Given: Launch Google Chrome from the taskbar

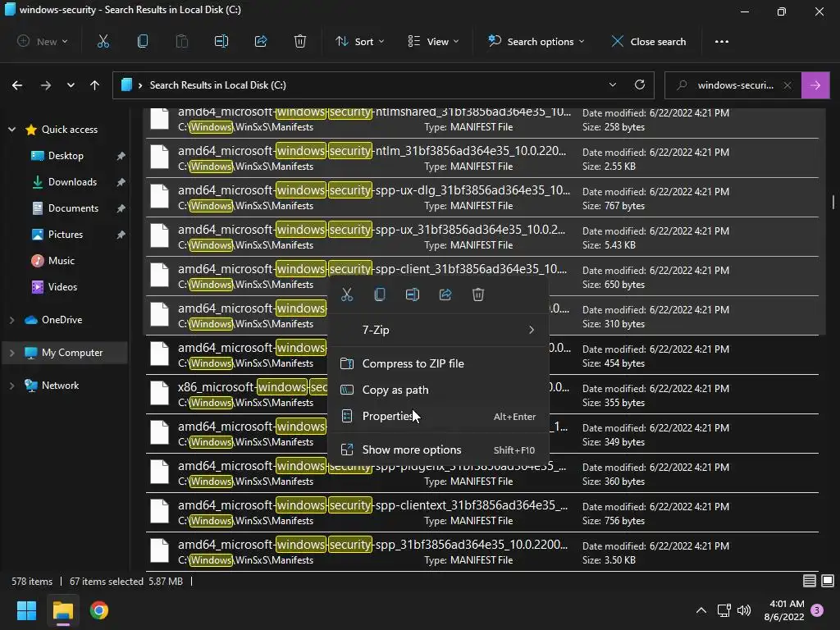Looking at the screenshot, I should click(x=99, y=610).
